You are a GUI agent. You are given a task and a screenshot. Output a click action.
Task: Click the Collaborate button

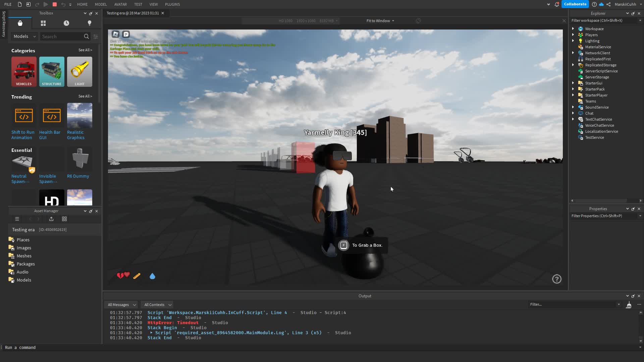pyautogui.click(x=575, y=4)
